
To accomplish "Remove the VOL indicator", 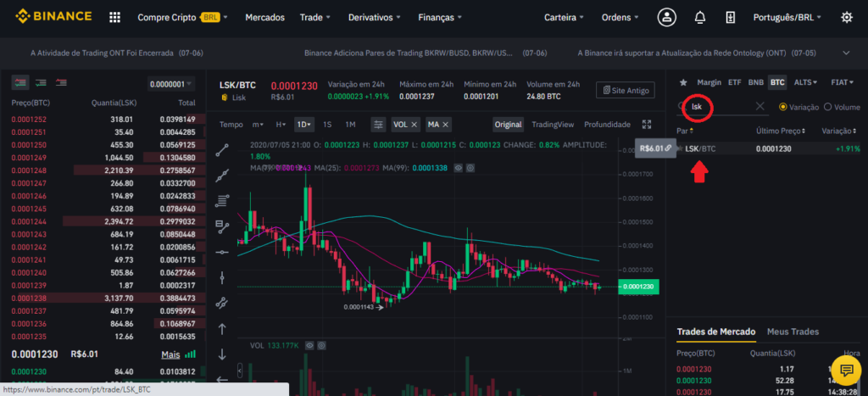I will 414,124.
